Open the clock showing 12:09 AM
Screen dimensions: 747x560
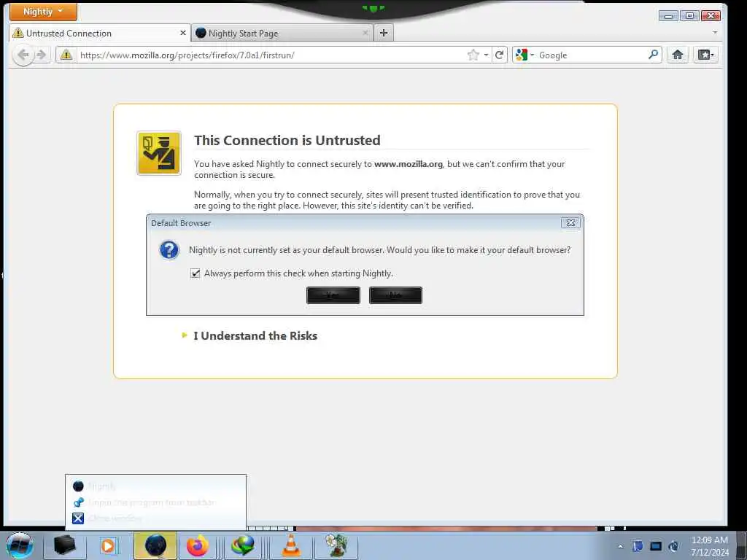pyautogui.click(x=709, y=546)
